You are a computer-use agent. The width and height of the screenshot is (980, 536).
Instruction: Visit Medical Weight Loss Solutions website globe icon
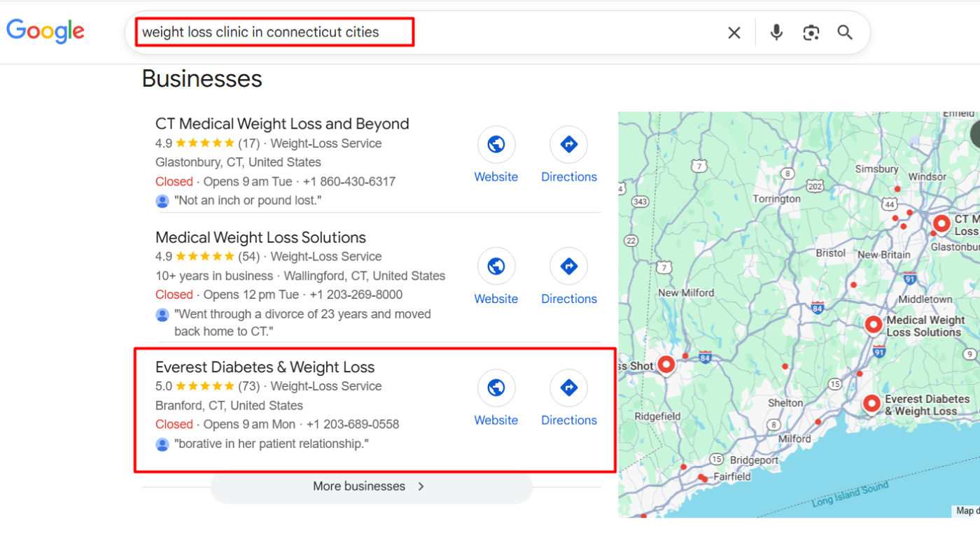point(496,267)
